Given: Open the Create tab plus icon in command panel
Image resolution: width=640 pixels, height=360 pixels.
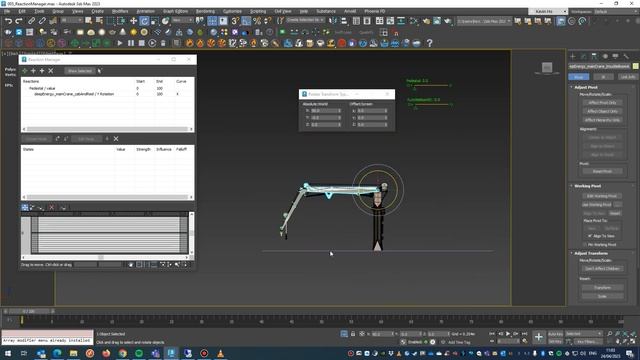Looking at the screenshot, I should (573, 56).
